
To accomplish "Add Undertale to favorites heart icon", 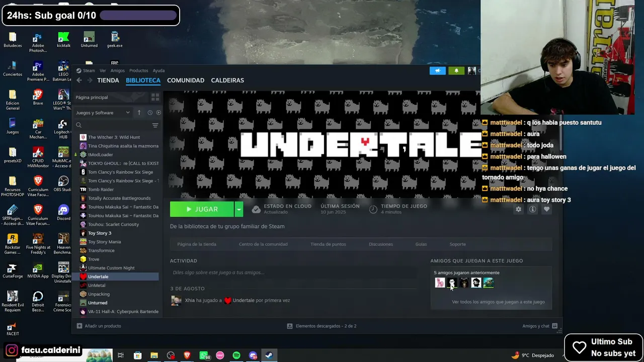I will [x=546, y=209].
